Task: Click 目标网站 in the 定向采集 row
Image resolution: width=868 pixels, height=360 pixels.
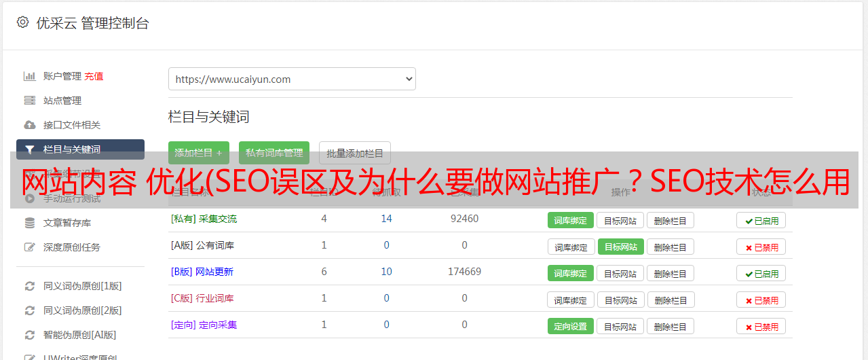Action: pos(620,326)
